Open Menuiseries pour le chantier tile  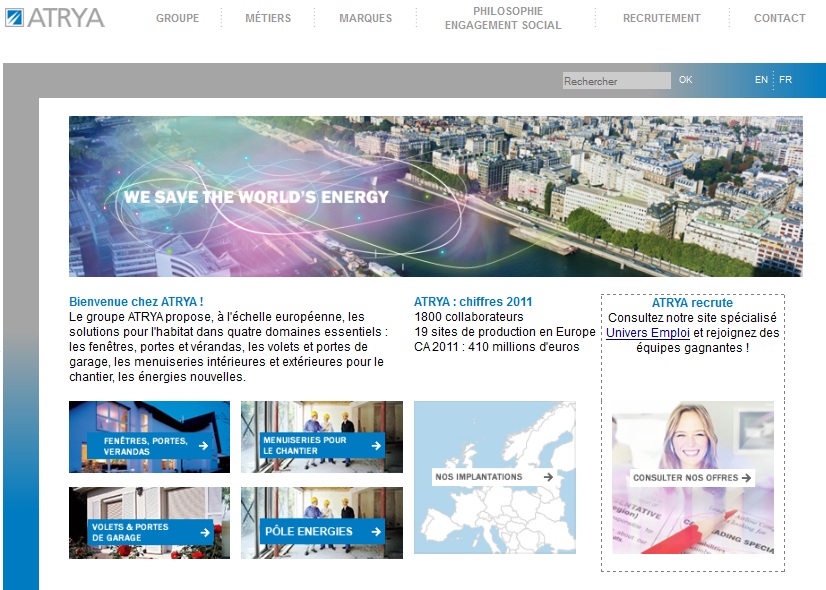pos(322,437)
